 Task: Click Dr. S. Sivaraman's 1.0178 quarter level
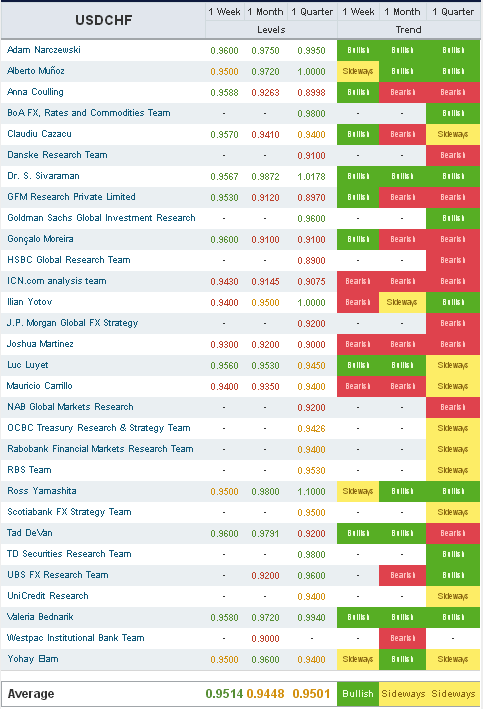(x=311, y=177)
